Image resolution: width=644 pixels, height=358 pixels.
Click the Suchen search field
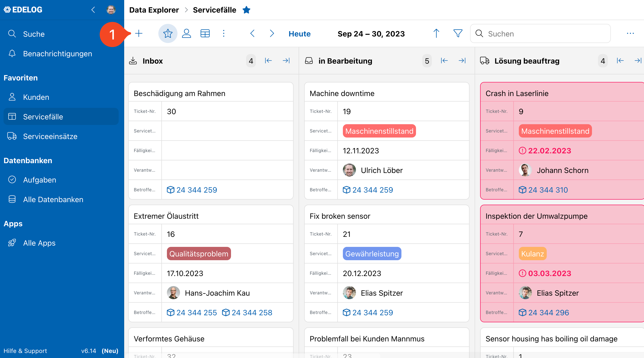[540, 33]
